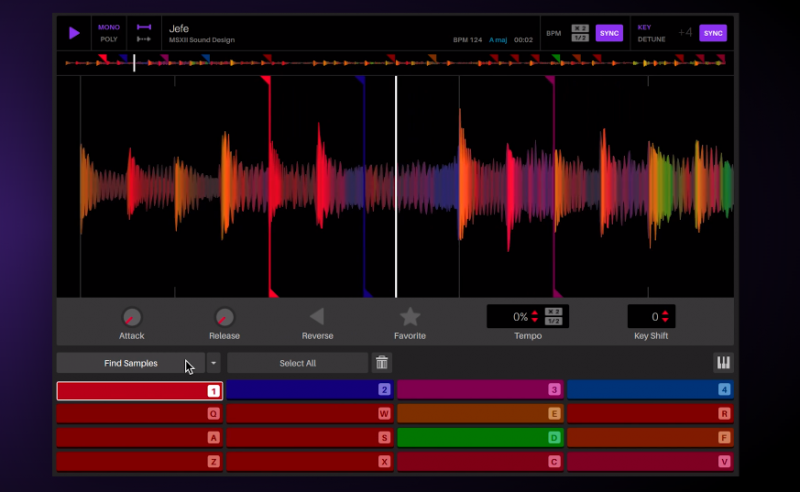Click the Tempo percentage stepper arrows
This screenshot has height=492, width=800.
pos(535,317)
